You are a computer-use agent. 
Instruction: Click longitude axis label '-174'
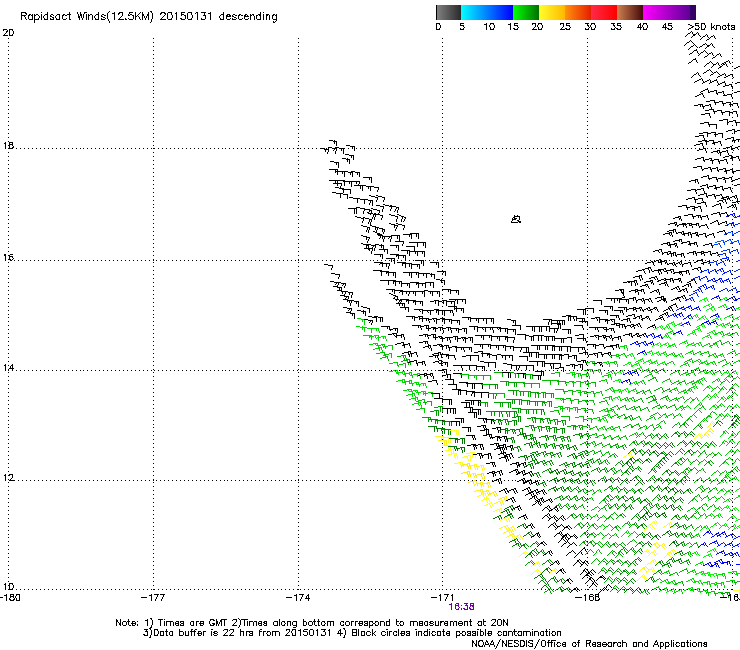298,598
